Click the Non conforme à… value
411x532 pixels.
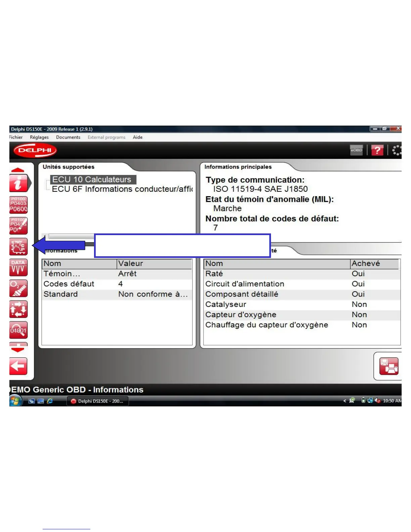click(153, 294)
